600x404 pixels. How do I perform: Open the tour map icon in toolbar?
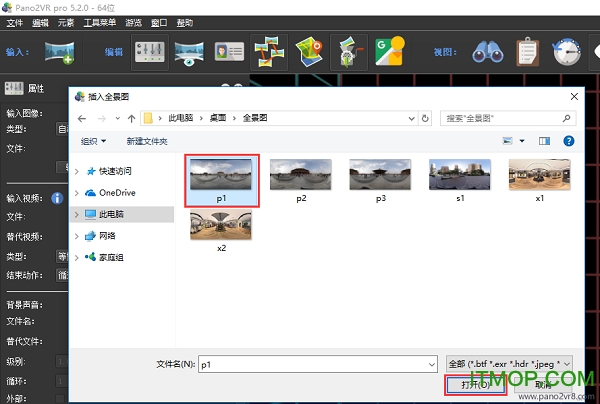click(309, 51)
